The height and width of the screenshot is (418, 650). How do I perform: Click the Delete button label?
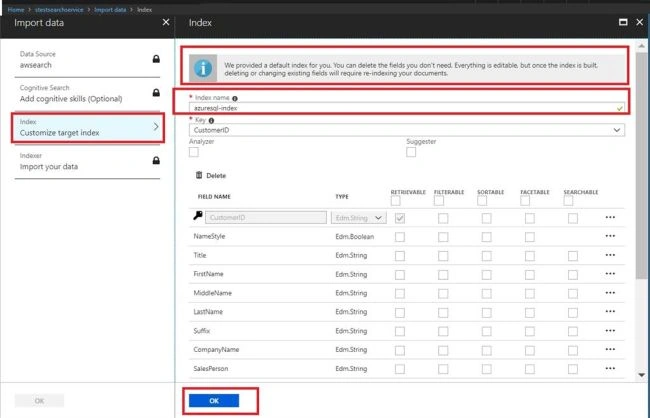pos(216,175)
